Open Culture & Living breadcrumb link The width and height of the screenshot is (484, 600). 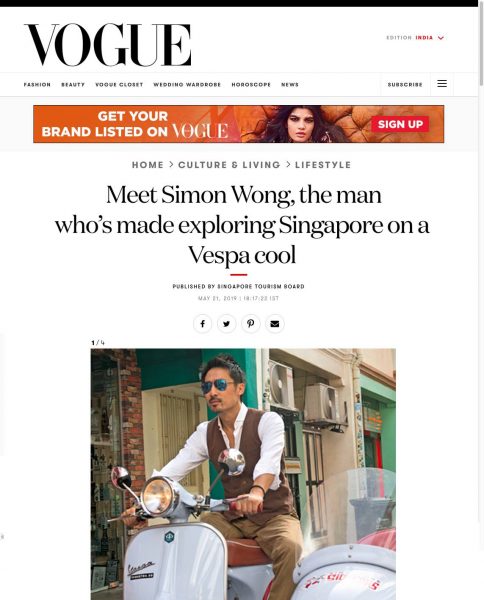tap(229, 165)
